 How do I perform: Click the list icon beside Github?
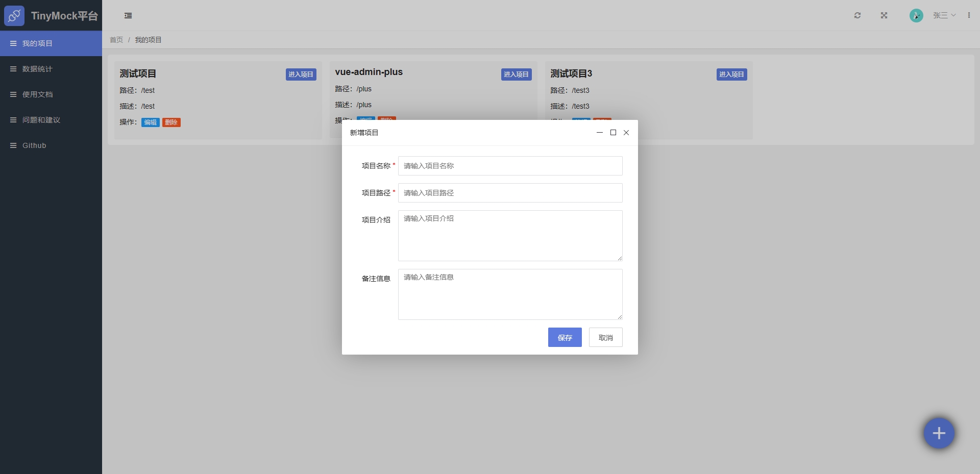(13, 145)
